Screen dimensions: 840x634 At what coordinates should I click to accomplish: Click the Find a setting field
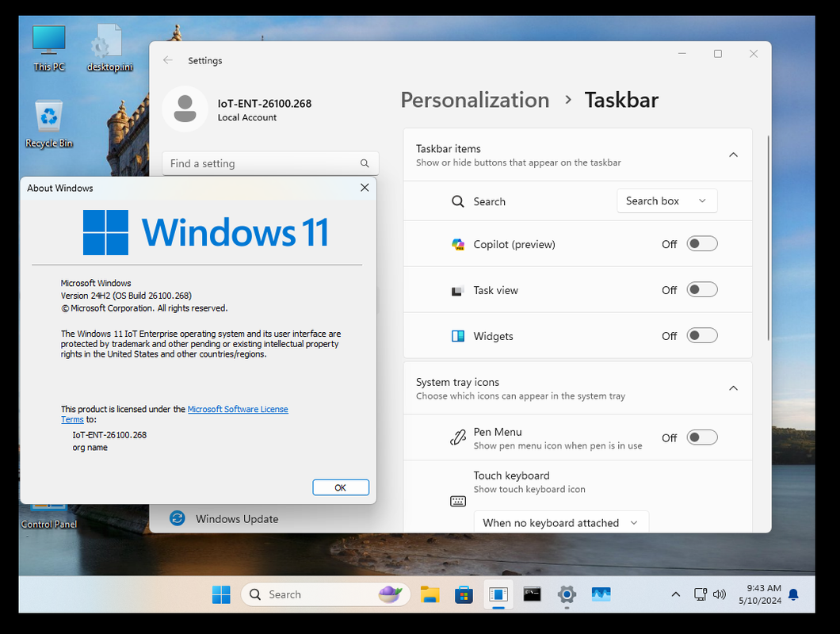coord(270,163)
